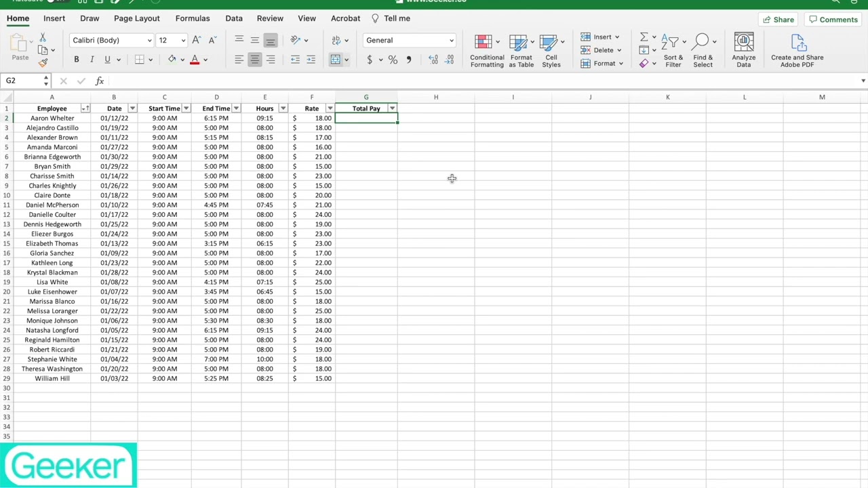Toggle Bottom vertical alignment
The width and height of the screenshot is (868, 488).
(x=271, y=40)
